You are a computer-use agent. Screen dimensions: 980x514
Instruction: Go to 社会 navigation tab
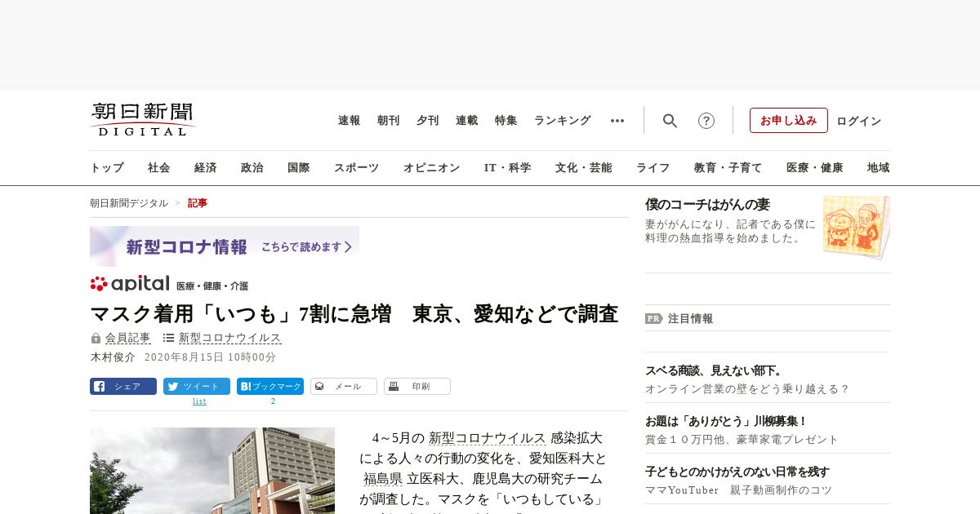159,168
